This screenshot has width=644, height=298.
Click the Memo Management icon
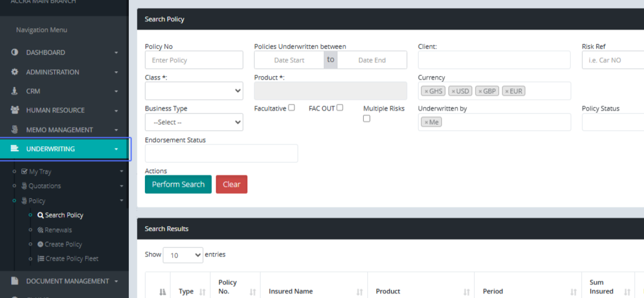[x=15, y=130]
